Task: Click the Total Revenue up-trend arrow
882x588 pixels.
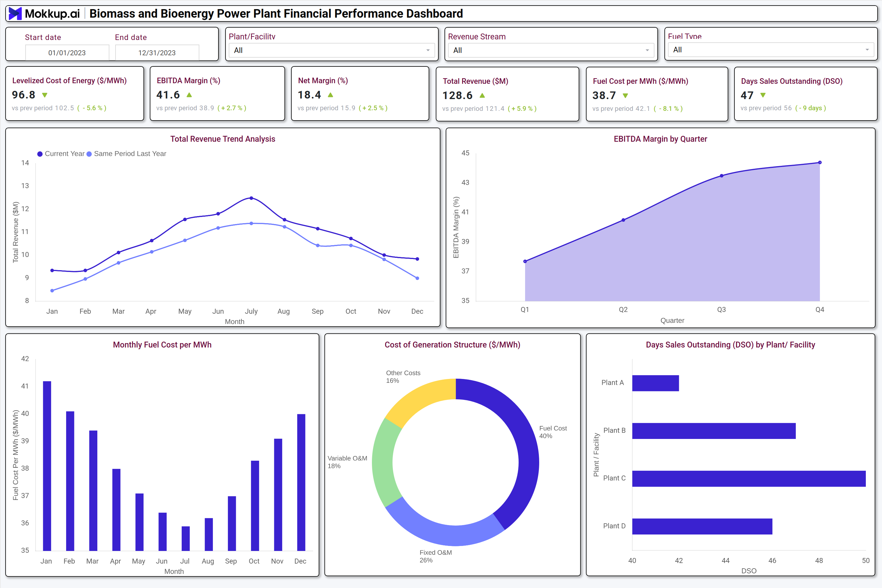Action: click(482, 96)
